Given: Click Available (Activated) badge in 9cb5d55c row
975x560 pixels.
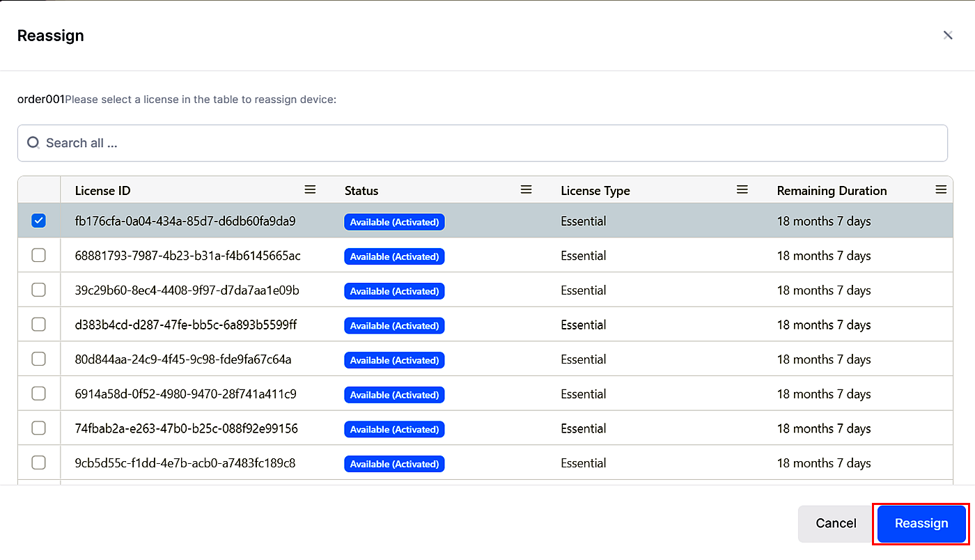Looking at the screenshot, I should (x=394, y=464).
